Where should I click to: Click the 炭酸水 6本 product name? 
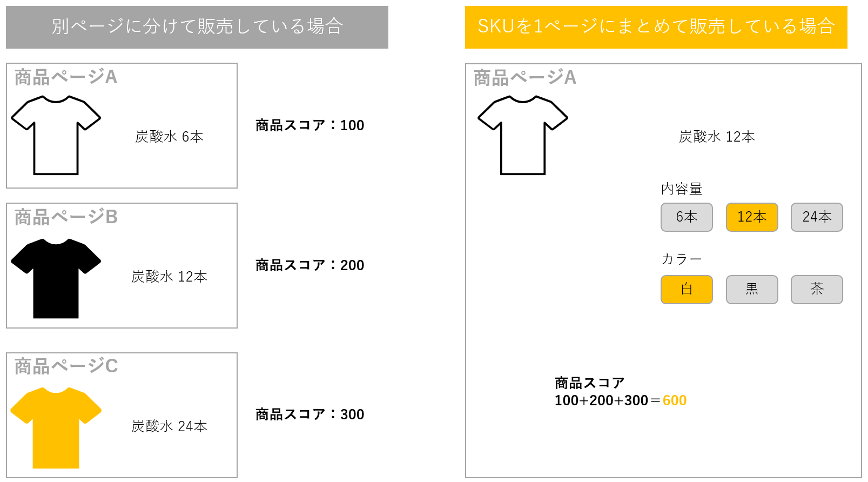(169, 137)
